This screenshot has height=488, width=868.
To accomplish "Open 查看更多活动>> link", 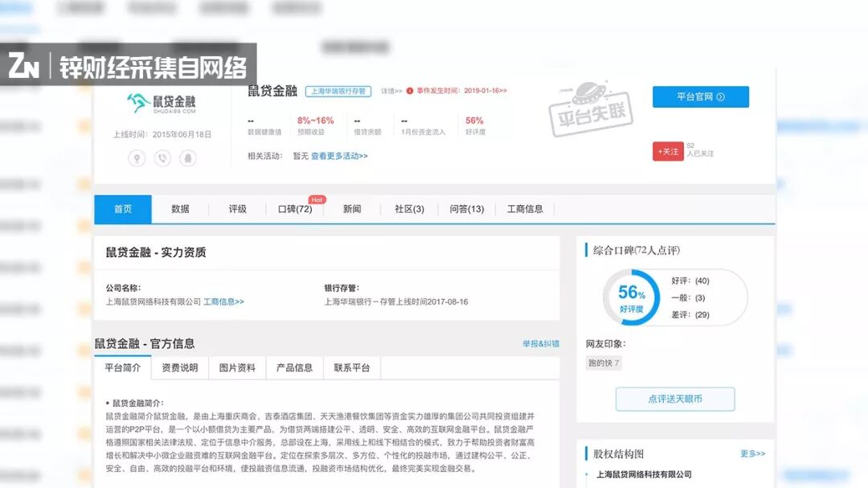I will click(339, 156).
